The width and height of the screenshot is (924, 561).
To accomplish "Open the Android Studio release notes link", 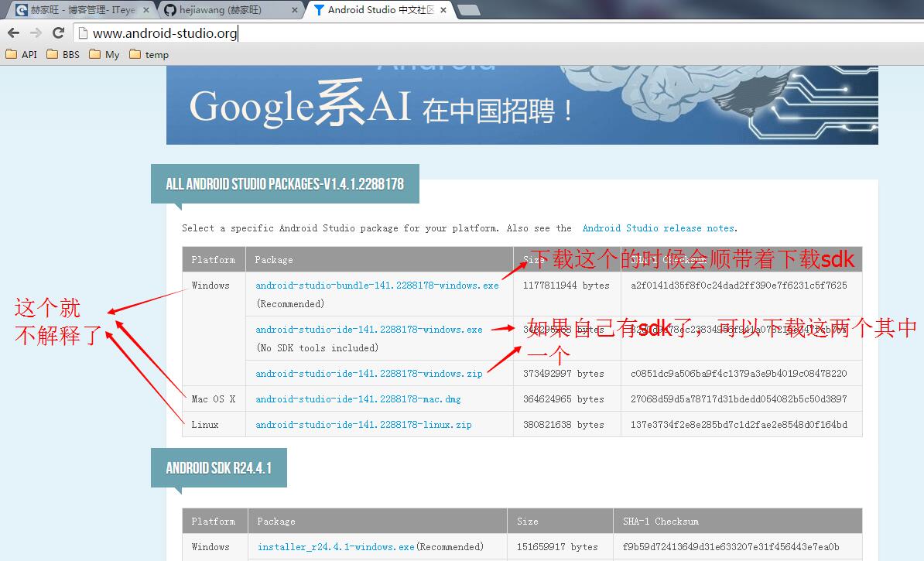I will point(659,228).
